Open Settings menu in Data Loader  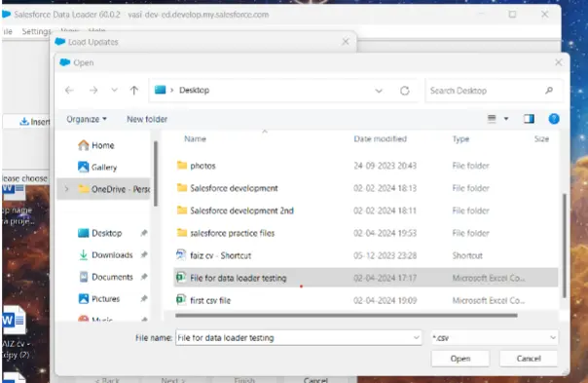36,31
